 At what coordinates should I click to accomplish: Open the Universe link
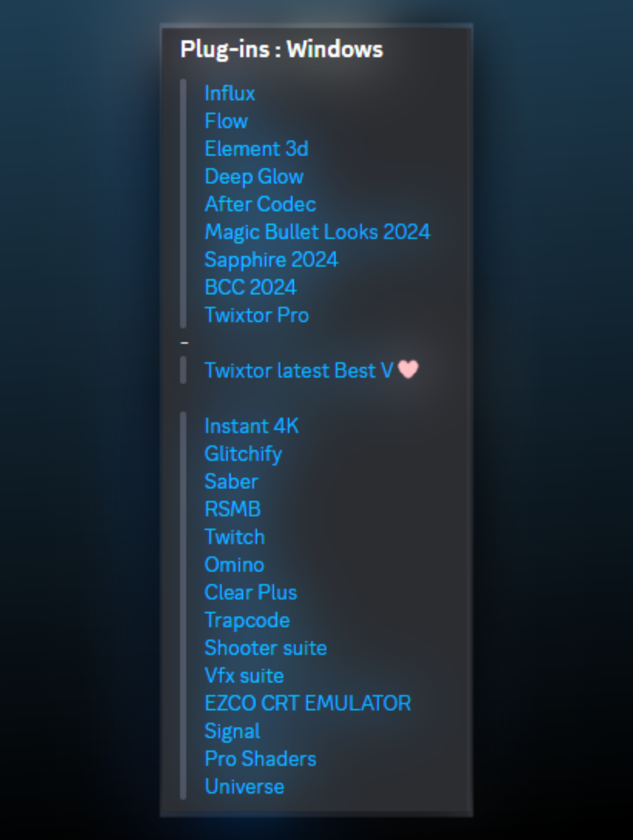[244, 787]
